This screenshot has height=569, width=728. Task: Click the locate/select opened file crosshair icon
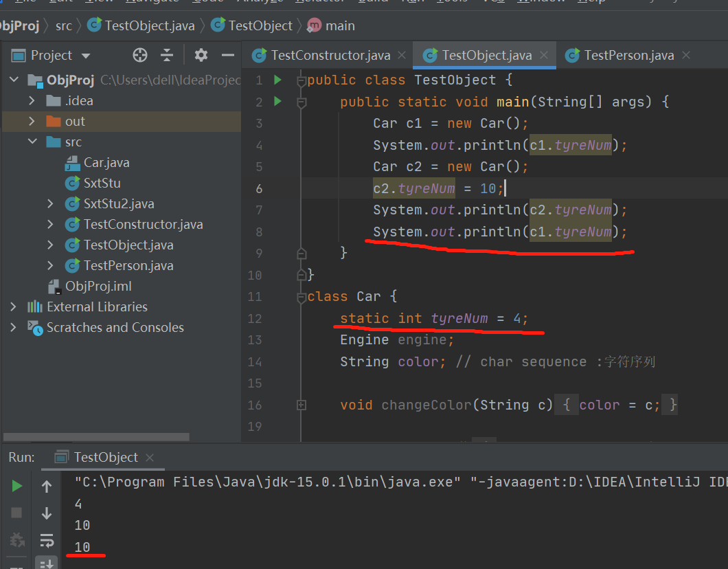click(139, 55)
